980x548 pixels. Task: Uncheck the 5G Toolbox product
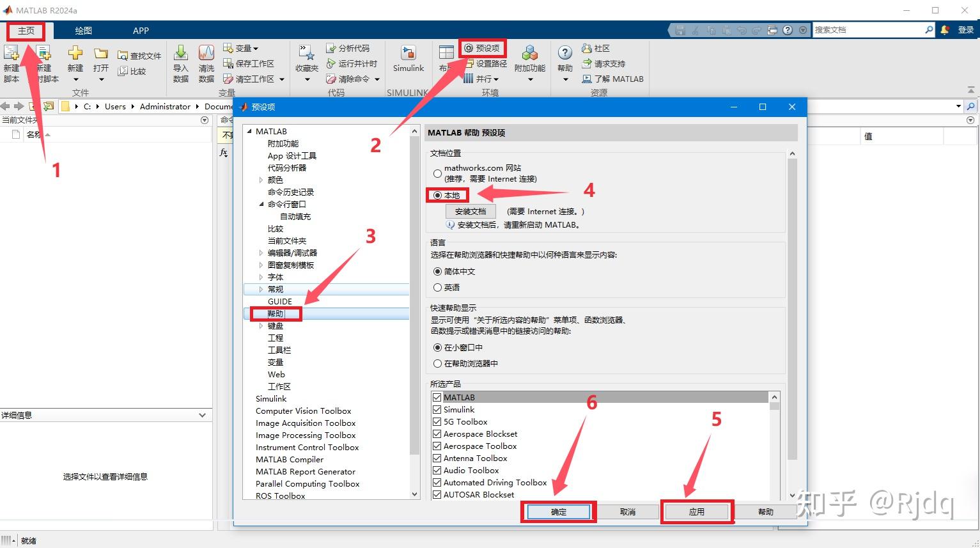pos(437,421)
